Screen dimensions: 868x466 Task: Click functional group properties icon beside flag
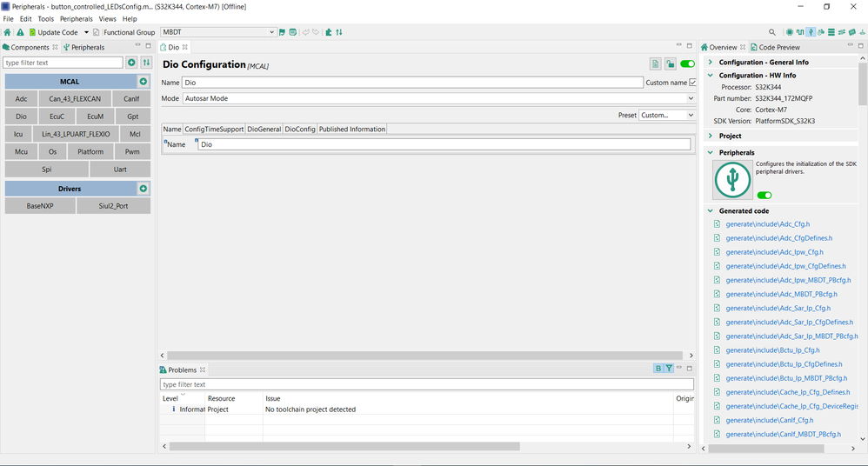point(293,32)
